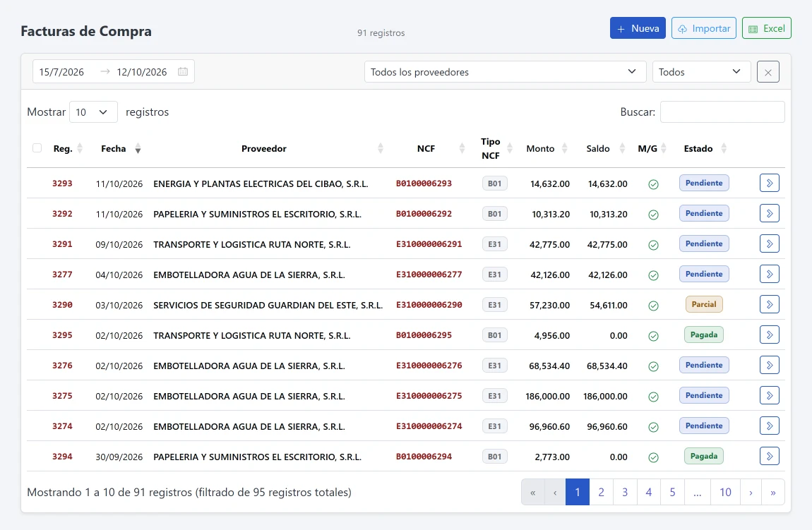Sort by Estado column arrows
The width and height of the screenshot is (812, 530).
[724, 148]
